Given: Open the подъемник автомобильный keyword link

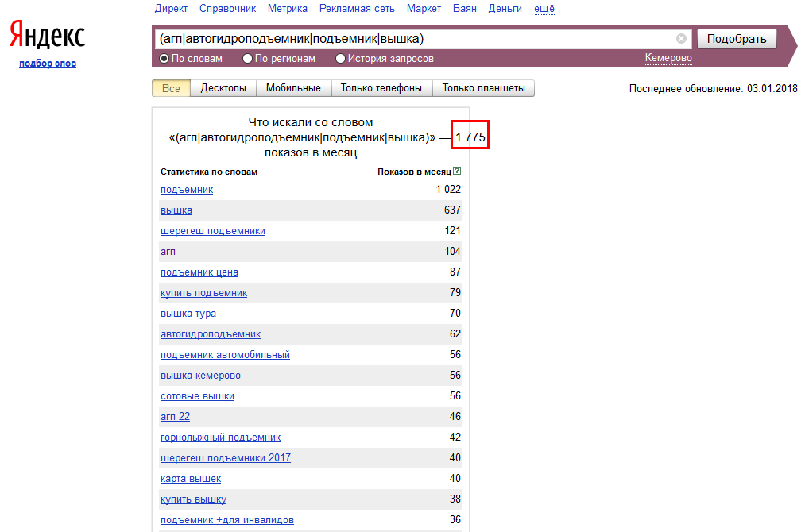Looking at the screenshot, I should tap(225, 355).
